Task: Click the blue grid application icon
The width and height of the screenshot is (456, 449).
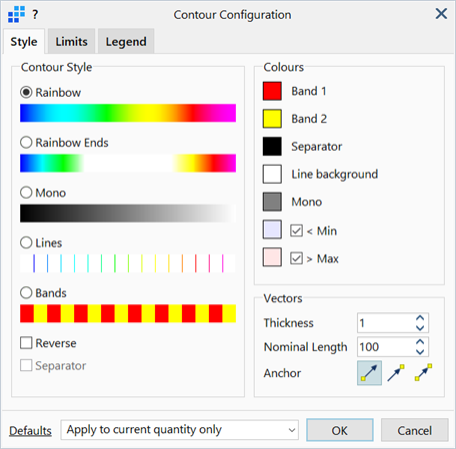Action: click(x=16, y=14)
